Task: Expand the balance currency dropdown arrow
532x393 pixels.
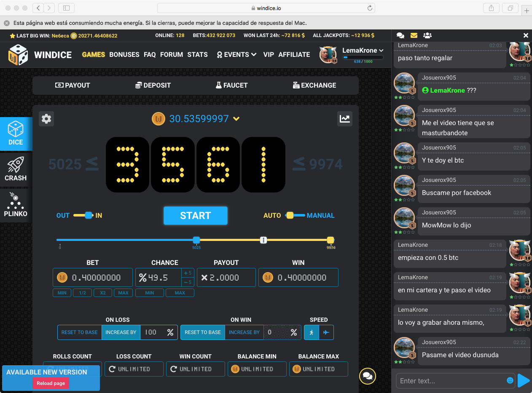Action: 236,119
